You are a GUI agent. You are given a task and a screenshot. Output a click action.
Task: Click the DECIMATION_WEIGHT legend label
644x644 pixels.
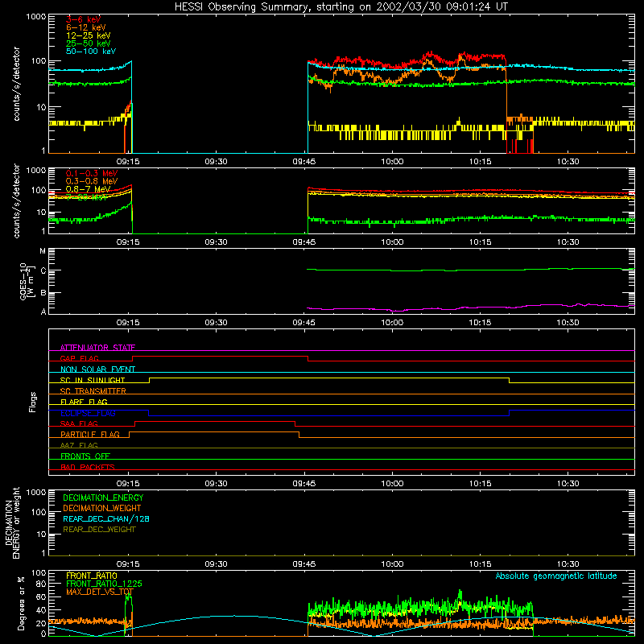pos(102,508)
